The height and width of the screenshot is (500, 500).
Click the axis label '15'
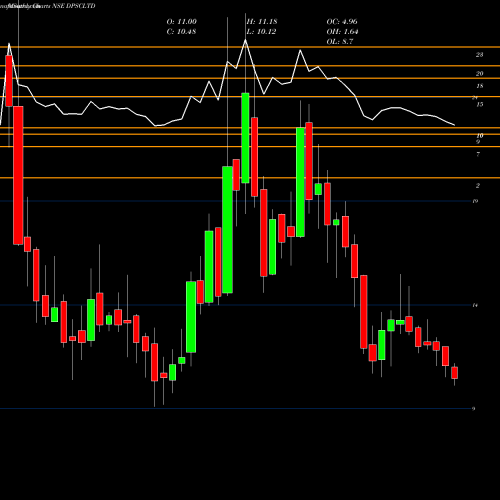(x=480, y=105)
